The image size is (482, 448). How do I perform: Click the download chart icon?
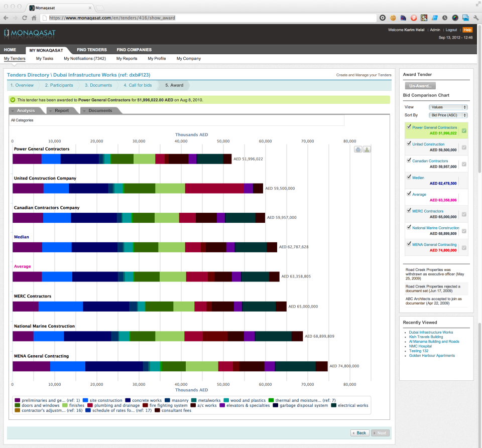click(367, 149)
